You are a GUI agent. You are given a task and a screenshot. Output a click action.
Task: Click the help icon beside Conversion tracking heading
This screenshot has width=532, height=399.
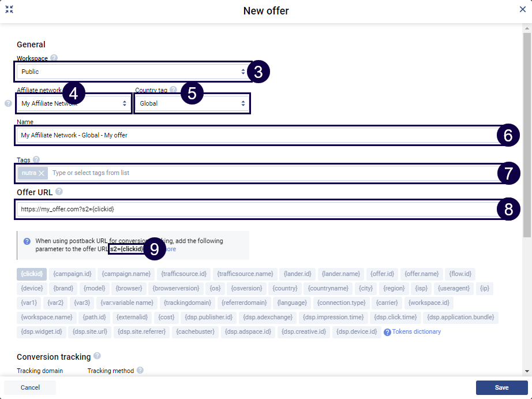97,356
